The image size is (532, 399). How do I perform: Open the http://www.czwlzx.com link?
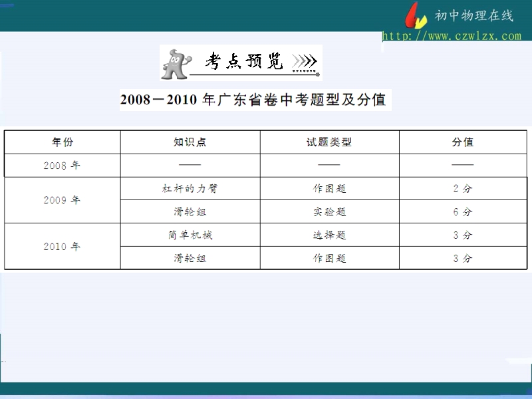452,36
